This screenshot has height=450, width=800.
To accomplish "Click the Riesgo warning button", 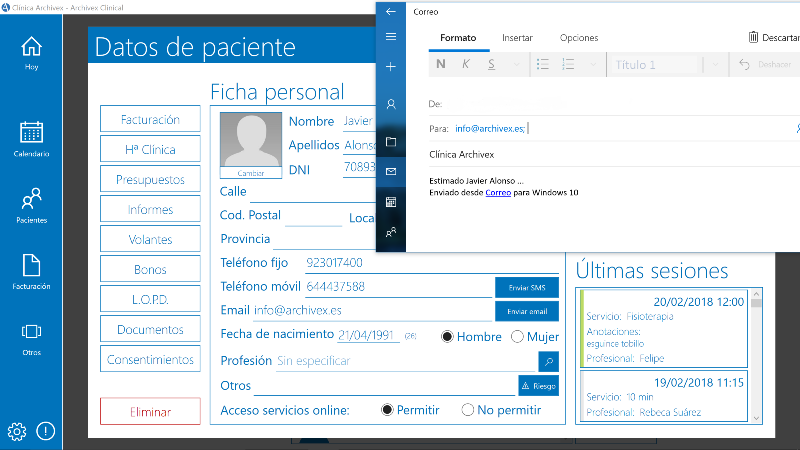I will (538, 386).
